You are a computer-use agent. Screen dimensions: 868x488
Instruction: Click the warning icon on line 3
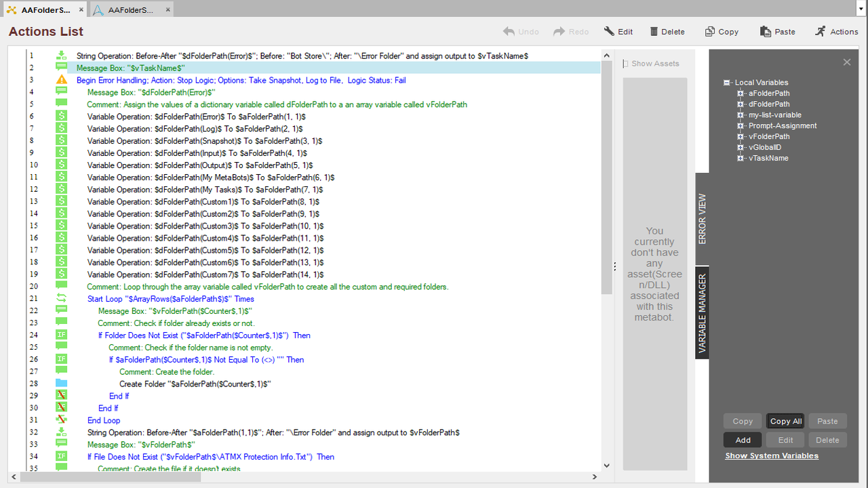pyautogui.click(x=61, y=80)
